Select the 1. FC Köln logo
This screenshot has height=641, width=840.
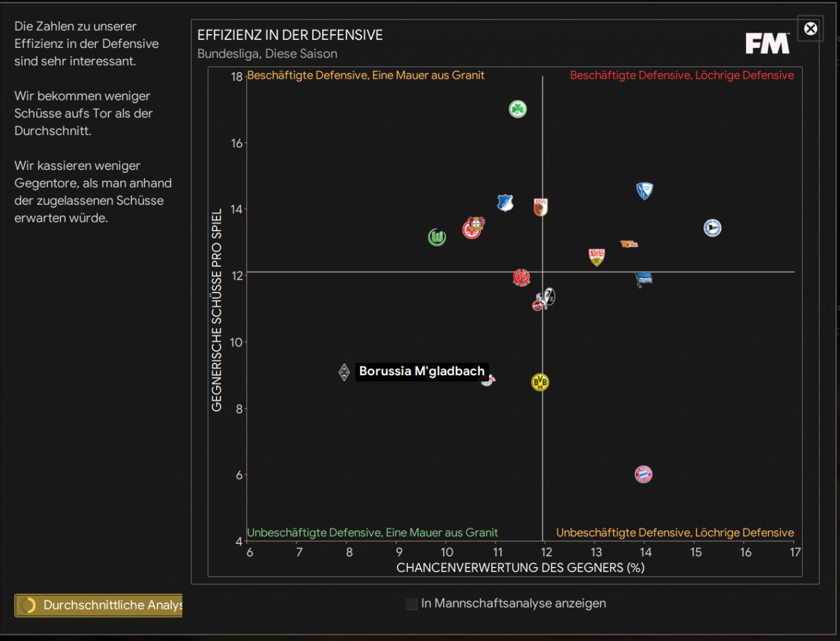[x=539, y=304]
